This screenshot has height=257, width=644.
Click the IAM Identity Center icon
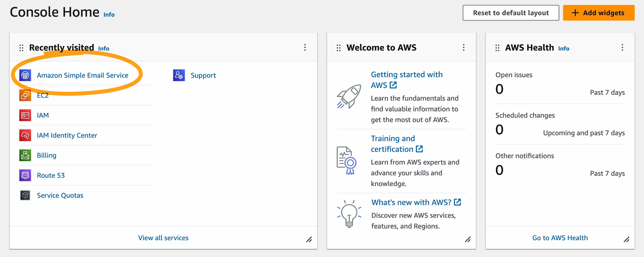(25, 135)
